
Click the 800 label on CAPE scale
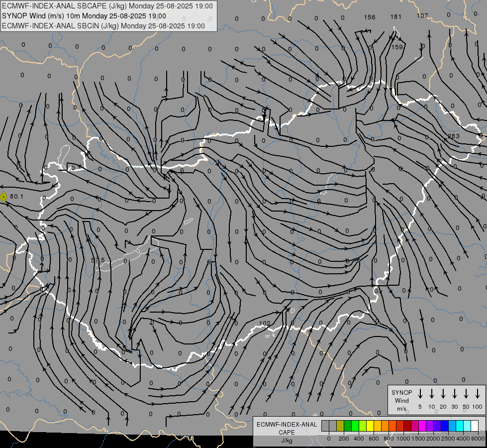tap(389, 439)
